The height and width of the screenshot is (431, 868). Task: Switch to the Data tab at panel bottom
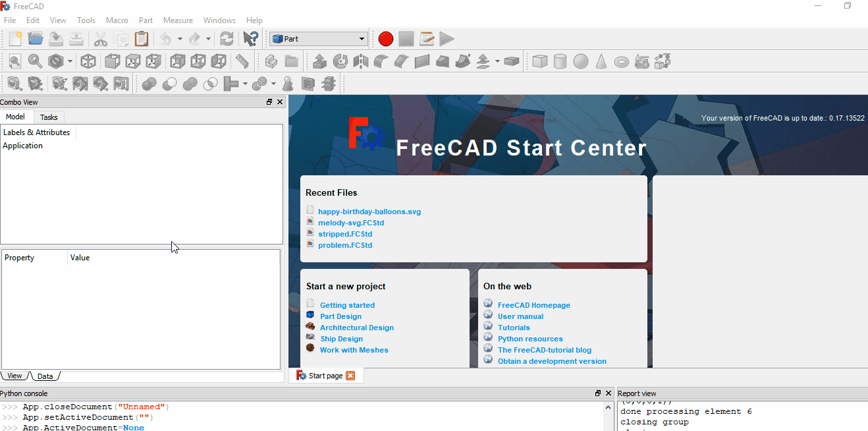[x=45, y=376]
